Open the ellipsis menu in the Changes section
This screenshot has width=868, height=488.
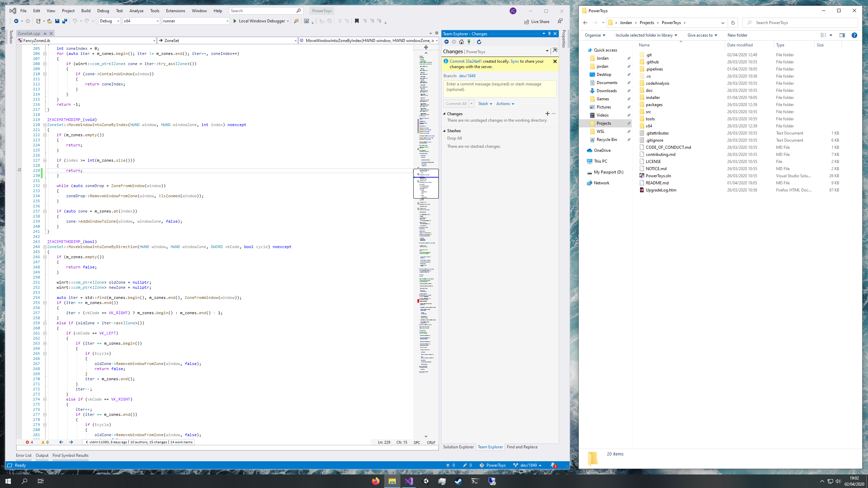click(554, 114)
